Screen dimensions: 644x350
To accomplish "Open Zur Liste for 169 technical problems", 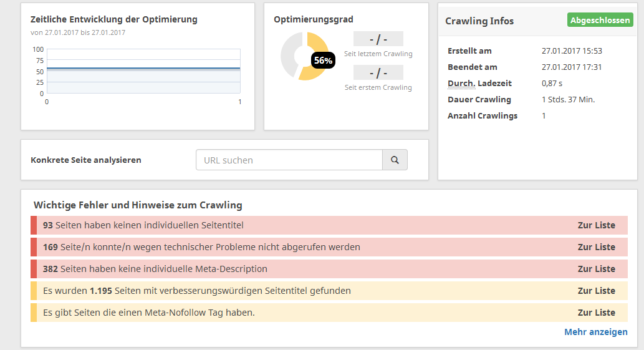I will [x=596, y=247].
